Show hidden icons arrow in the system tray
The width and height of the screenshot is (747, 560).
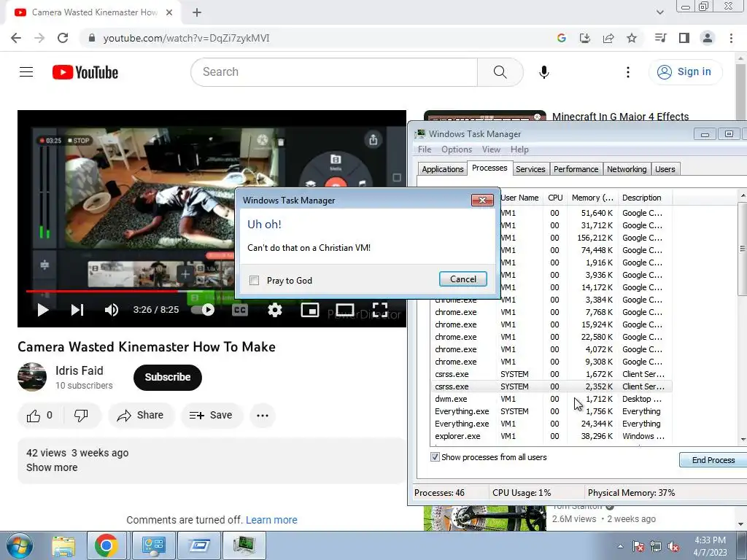click(620, 546)
